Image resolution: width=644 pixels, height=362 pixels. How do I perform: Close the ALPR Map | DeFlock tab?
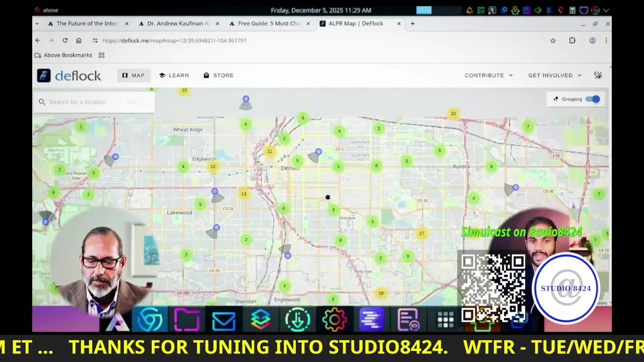coord(399,24)
